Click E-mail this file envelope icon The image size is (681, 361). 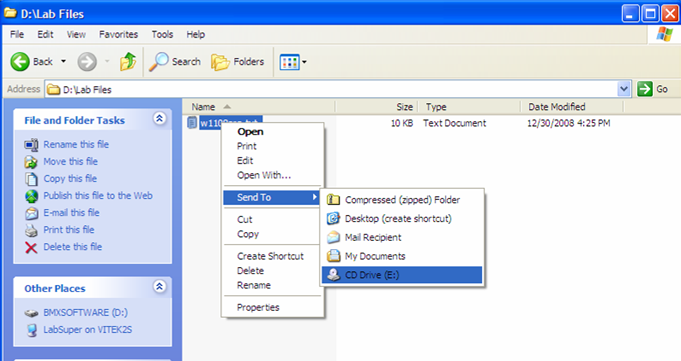[31, 213]
